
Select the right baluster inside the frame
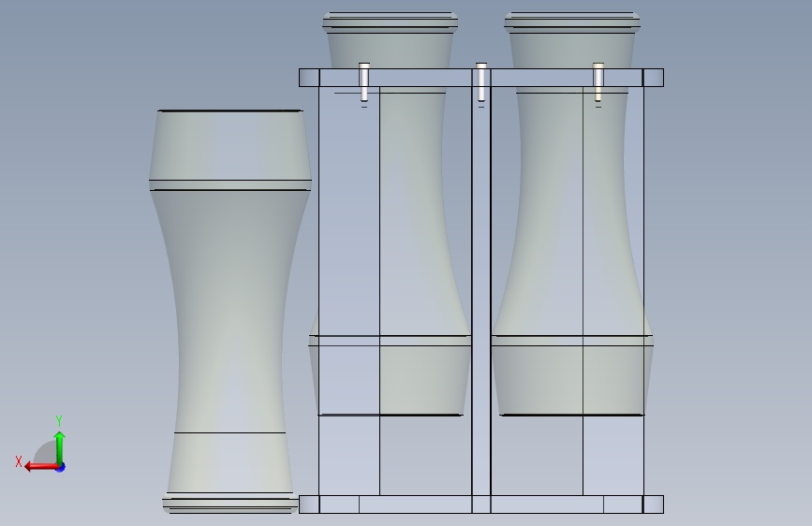(572, 213)
